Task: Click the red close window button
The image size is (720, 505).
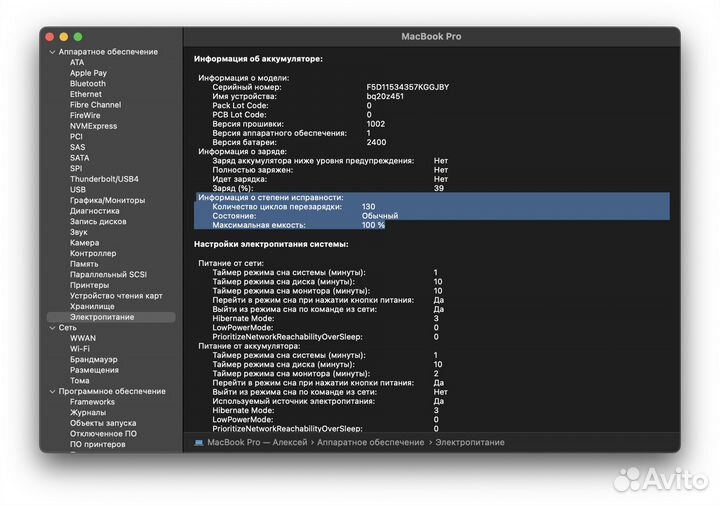Action: [50, 37]
